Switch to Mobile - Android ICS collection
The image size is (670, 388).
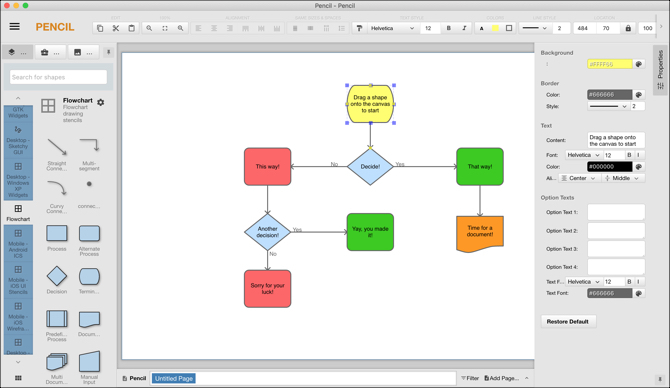coord(18,244)
